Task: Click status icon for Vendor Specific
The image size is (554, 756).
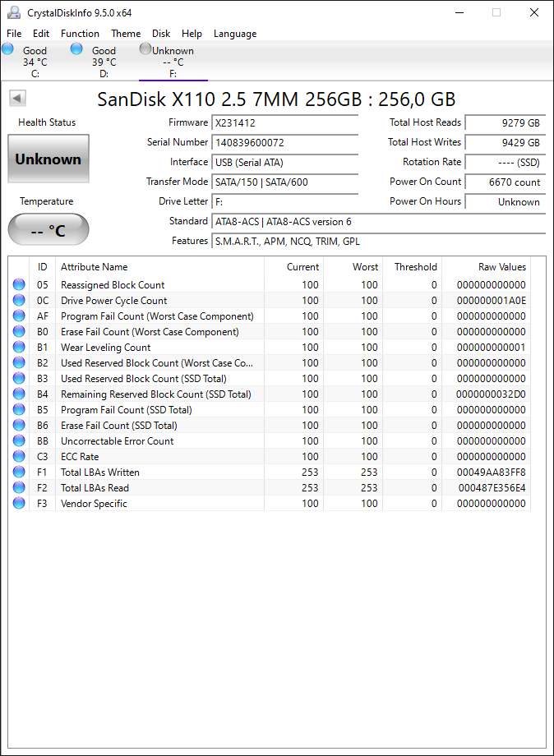Action: tap(19, 503)
